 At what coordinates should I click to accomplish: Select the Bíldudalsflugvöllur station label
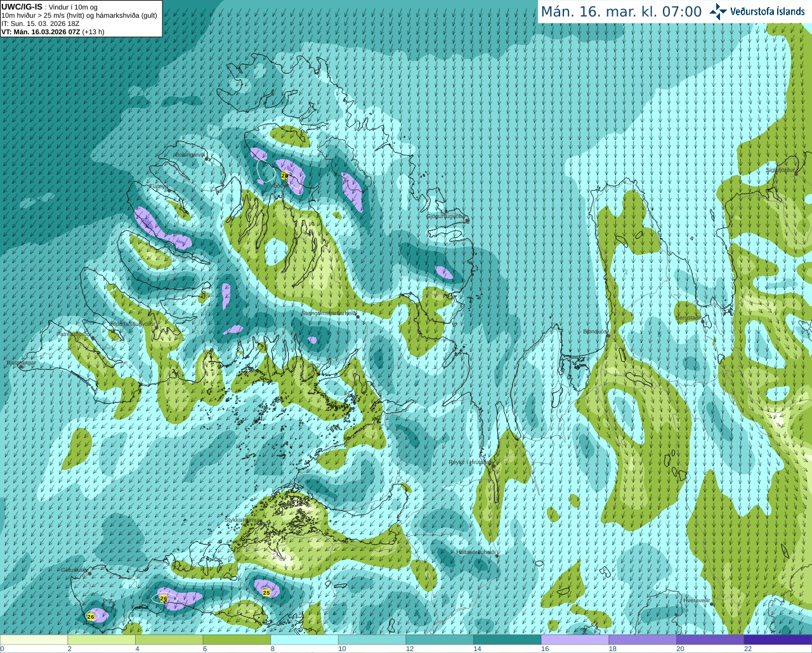[132, 324]
